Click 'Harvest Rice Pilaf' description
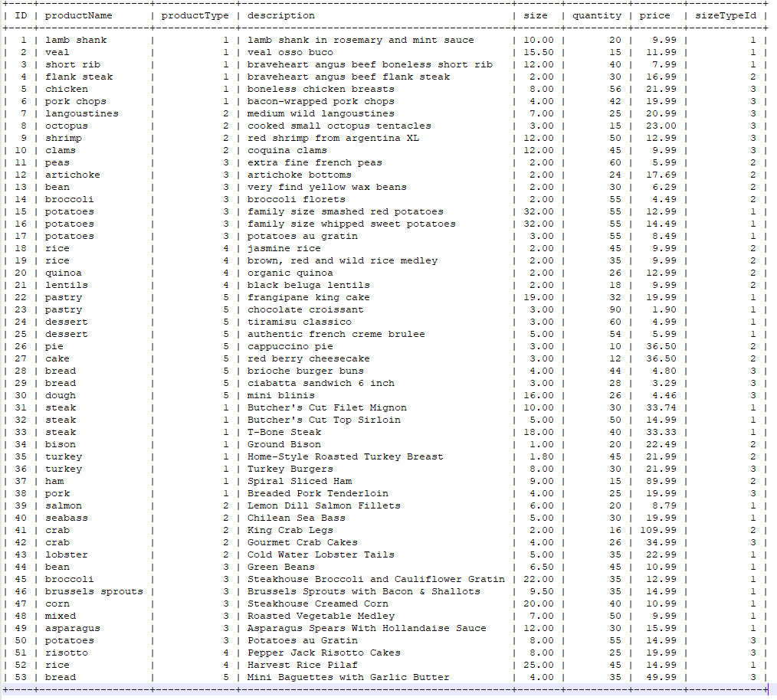The image size is (777, 700). click(302, 666)
